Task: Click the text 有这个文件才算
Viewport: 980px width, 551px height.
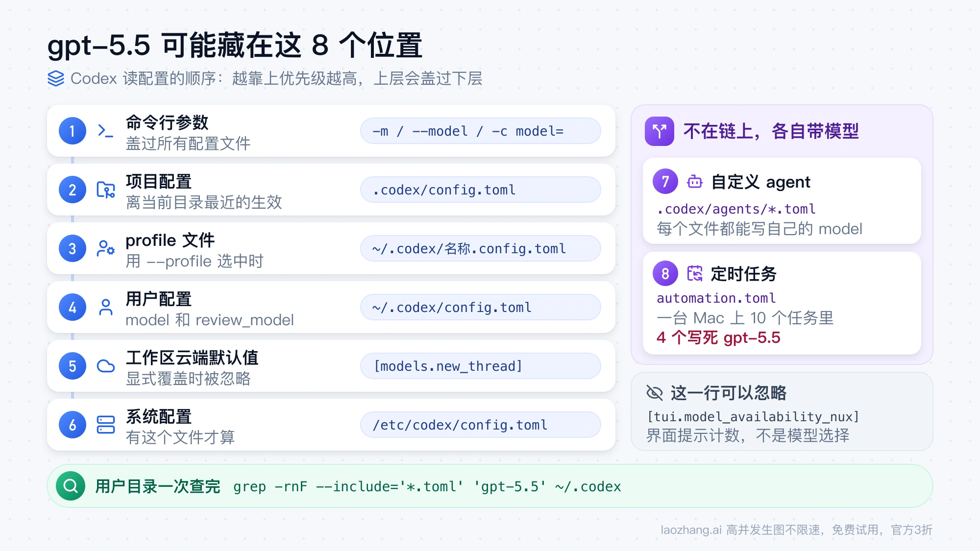Action: coord(180,437)
